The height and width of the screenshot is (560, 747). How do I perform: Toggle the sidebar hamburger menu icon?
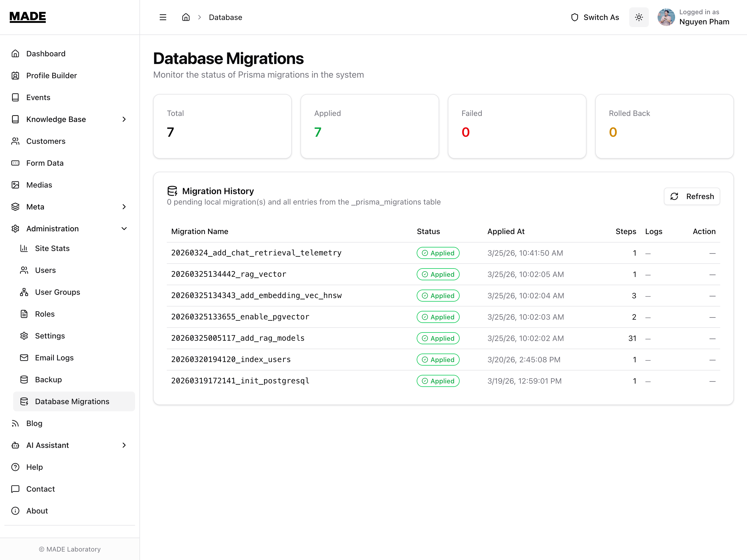pos(163,17)
